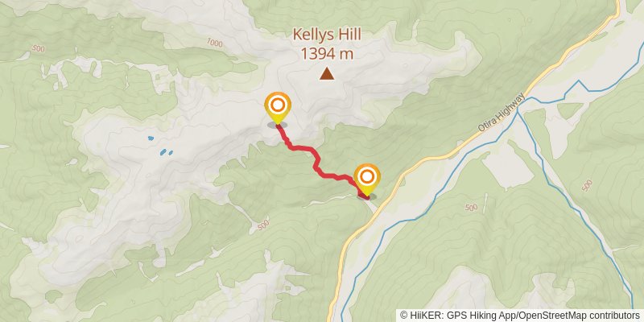Click the 500 contour label near right edge
The height and width of the screenshot is (322, 644).
click(588, 185)
